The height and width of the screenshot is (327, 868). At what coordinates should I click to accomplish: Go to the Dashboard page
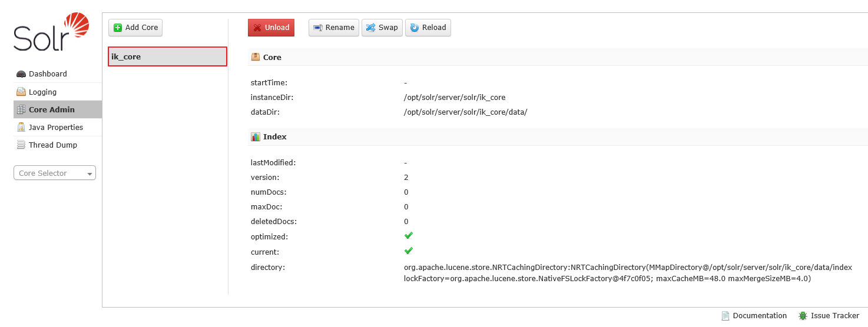click(x=48, y=74)
